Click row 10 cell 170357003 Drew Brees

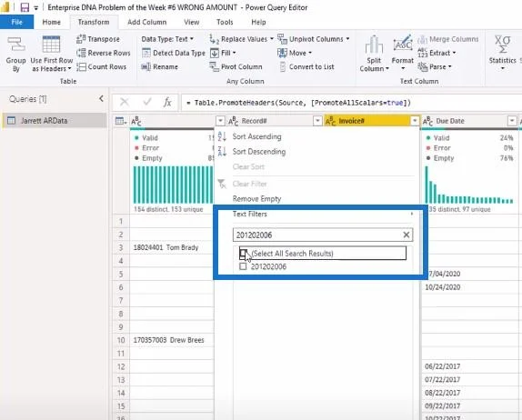click(x=172, y=340)
